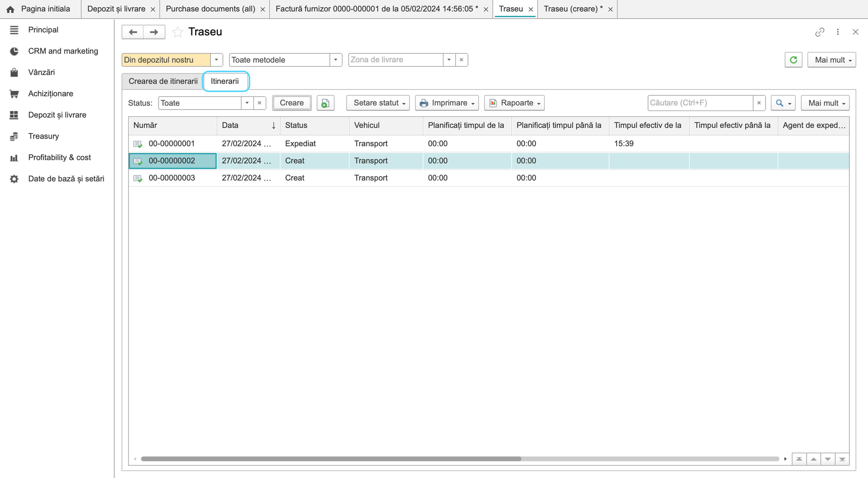This screenshot has height=478, width=868.
Task: Click the copy document icon next to Creare
Action: [325, 103]
